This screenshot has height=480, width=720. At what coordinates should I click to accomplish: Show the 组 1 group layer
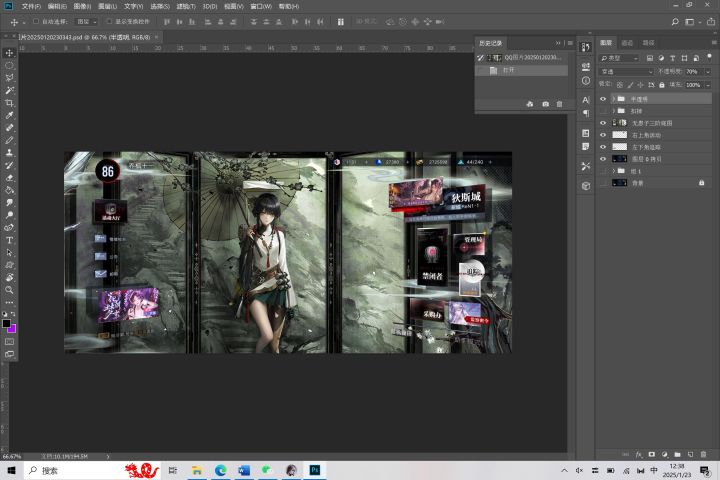[x=603, y=171]
